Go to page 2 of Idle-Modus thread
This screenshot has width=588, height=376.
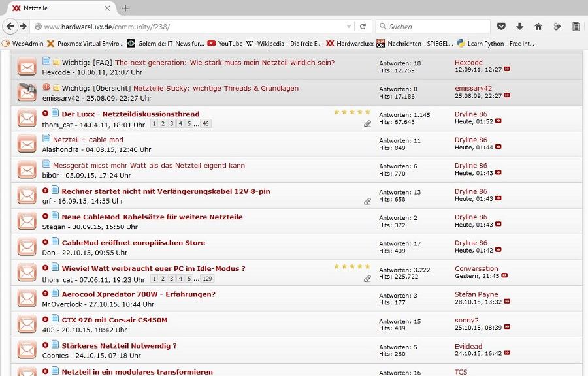click(x=163, y=279)
